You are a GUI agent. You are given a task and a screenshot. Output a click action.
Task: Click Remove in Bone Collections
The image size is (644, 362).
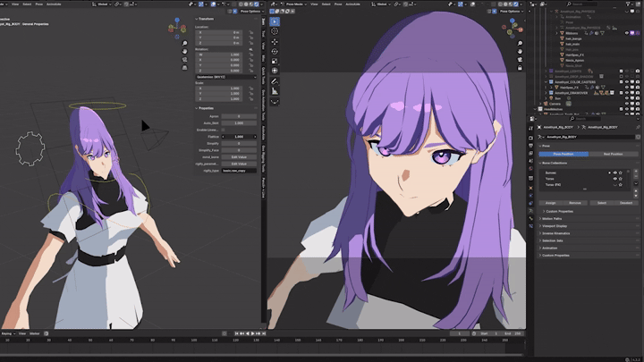[x=575, y=203]
